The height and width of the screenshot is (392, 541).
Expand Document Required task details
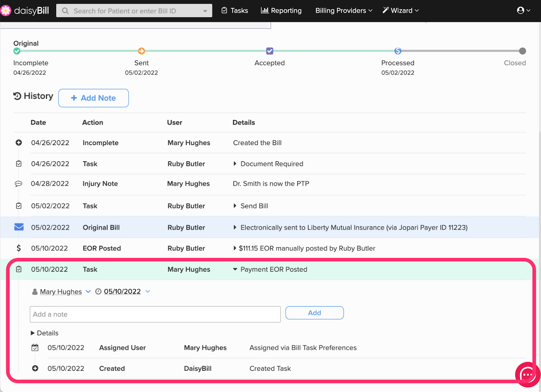(235, 164)
